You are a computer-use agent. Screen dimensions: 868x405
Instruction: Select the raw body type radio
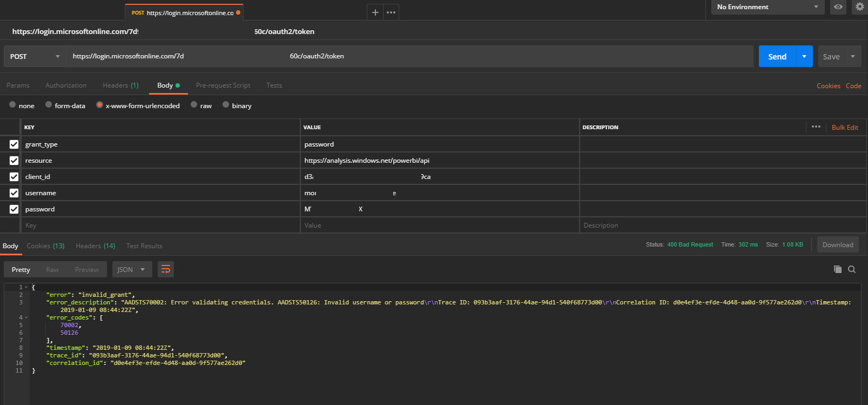pos(194,105)
